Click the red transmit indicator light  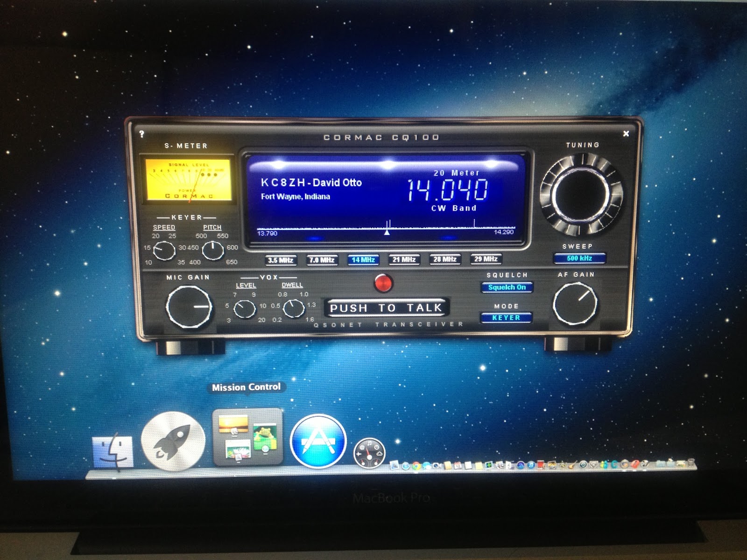point(383,283)
